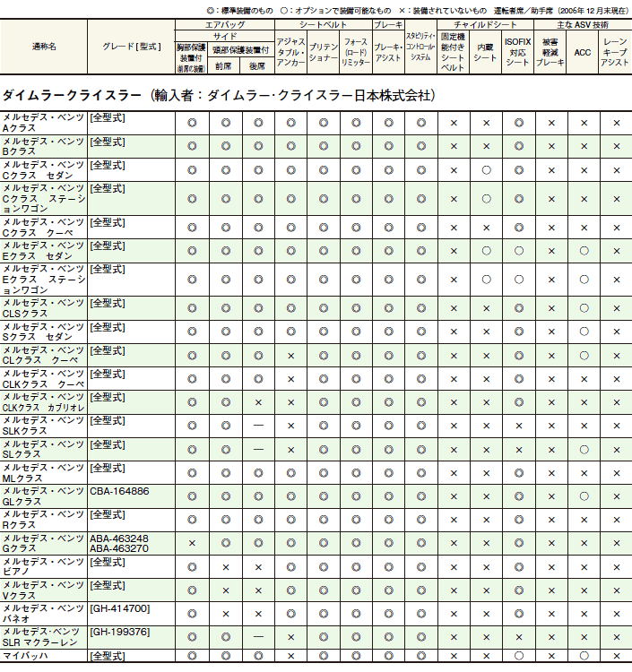Select the マイバッハ row name

pyautogui.click(x=25, y=656)
